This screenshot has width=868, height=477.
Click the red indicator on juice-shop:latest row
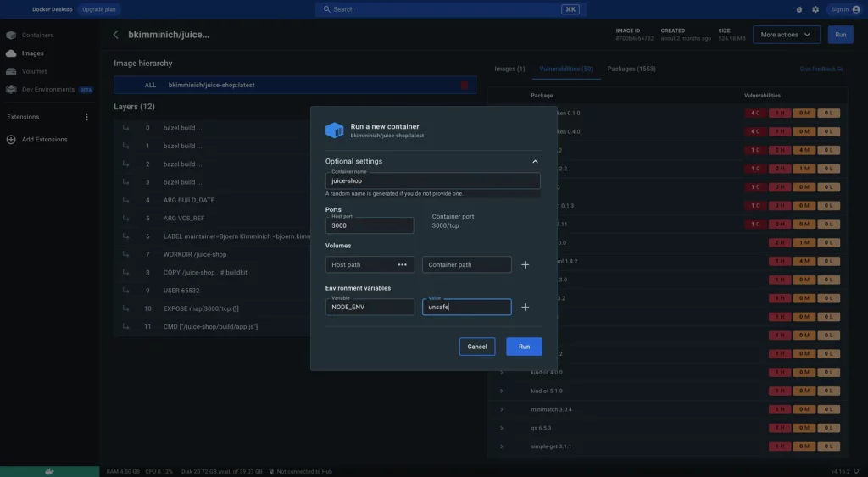click(465, 86)
